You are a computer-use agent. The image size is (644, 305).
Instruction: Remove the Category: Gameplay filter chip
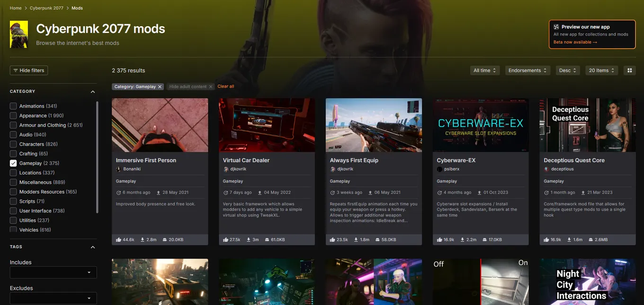coord(160,87)
